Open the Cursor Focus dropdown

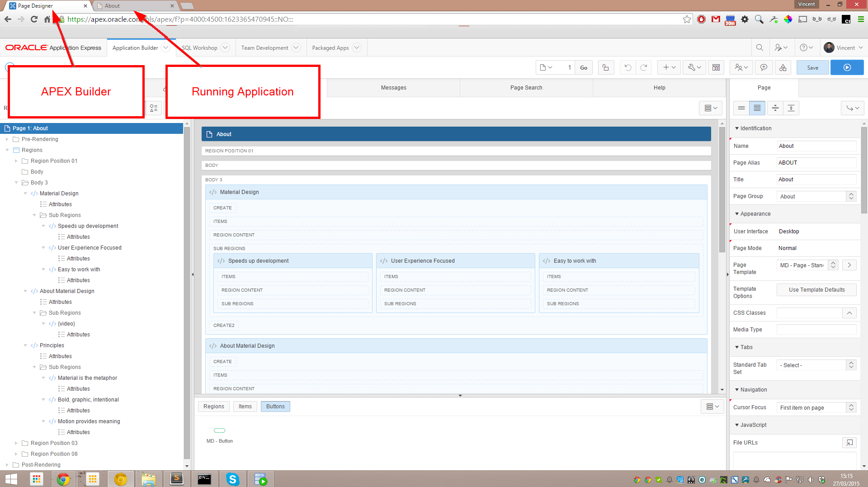tap(816, 407)
